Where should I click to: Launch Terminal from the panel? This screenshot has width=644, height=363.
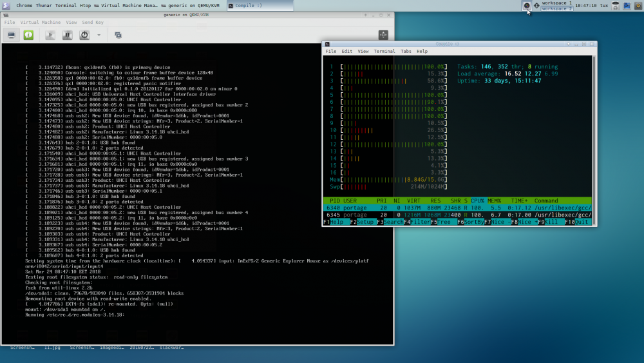pos(66,5)
